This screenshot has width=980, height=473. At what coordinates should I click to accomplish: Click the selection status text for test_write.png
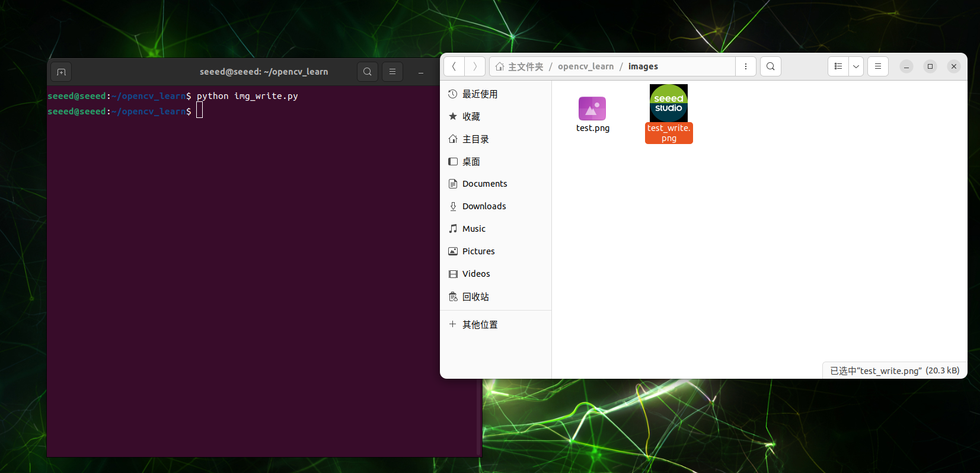click(x=895, y=371)
